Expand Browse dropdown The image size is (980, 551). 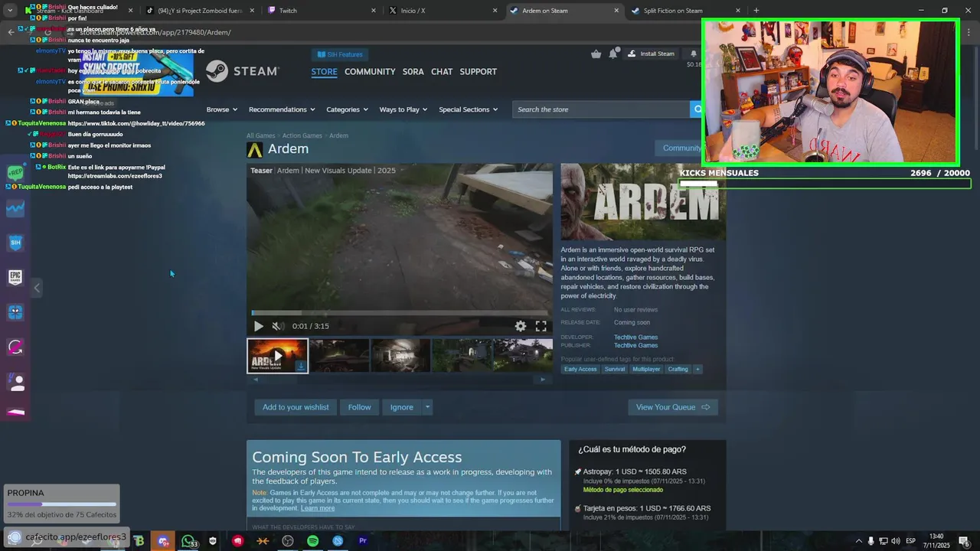tap(221, 109)
